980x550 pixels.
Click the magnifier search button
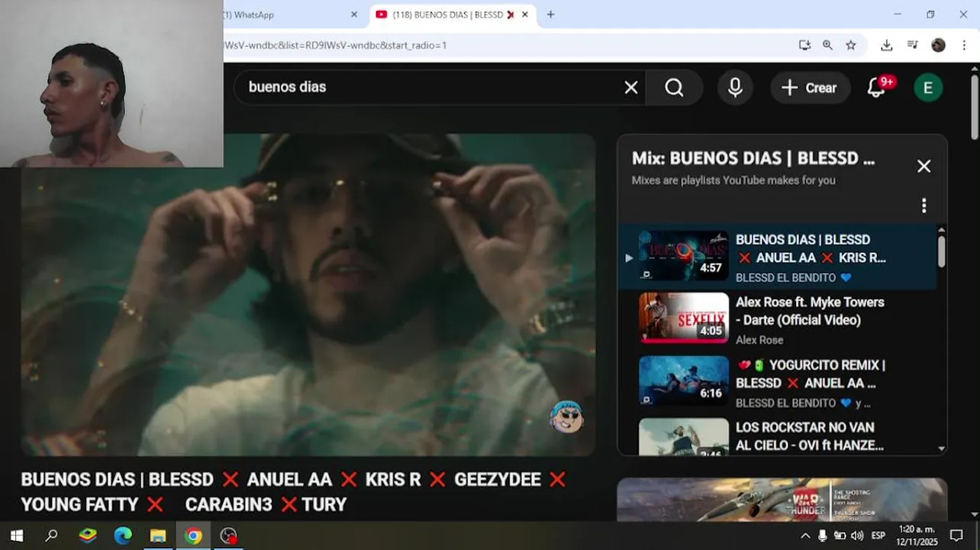click(674, 88)
